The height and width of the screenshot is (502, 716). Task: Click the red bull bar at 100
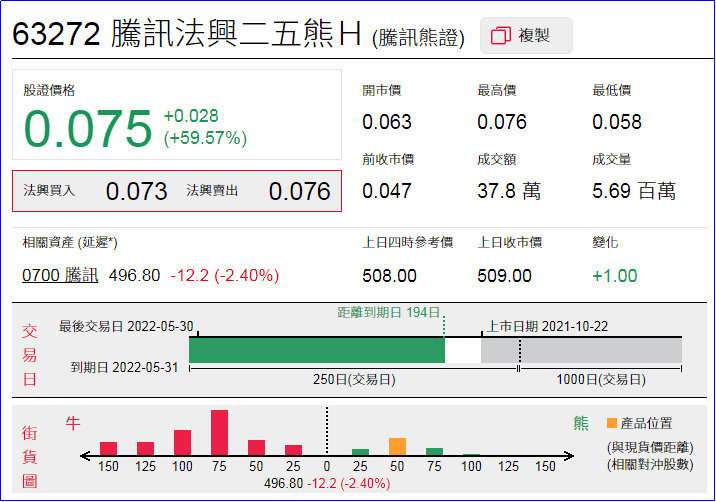182,442
